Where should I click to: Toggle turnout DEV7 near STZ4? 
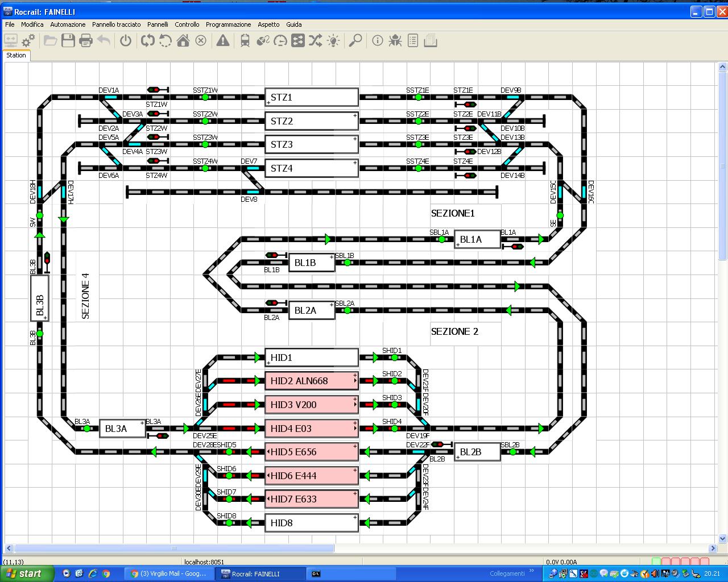(x=253, y=168)
